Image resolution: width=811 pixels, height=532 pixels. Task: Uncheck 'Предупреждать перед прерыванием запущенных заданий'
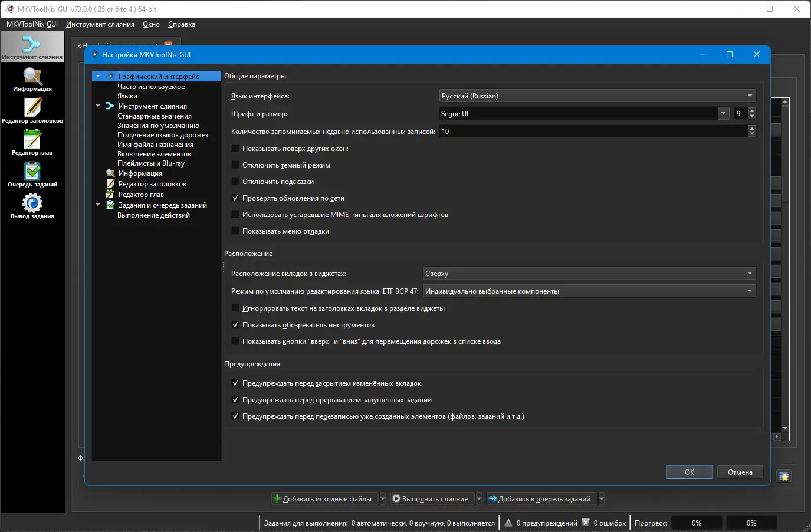pyautogui.click(x=235, y=400)
